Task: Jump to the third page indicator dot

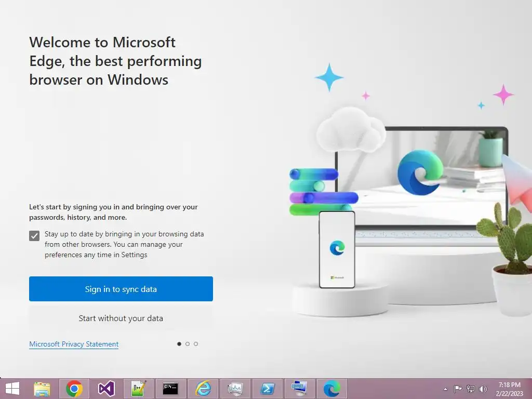Action: [196, 344]
